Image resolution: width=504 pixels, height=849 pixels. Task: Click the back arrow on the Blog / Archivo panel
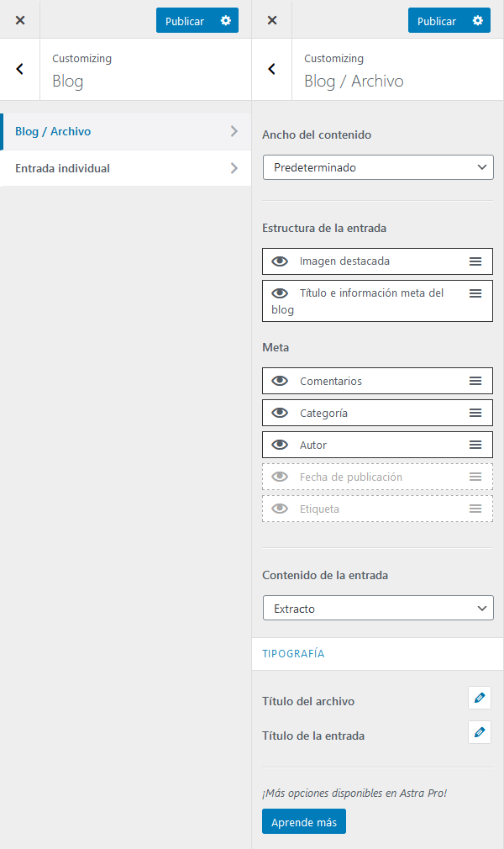click(x=271, y=69)
